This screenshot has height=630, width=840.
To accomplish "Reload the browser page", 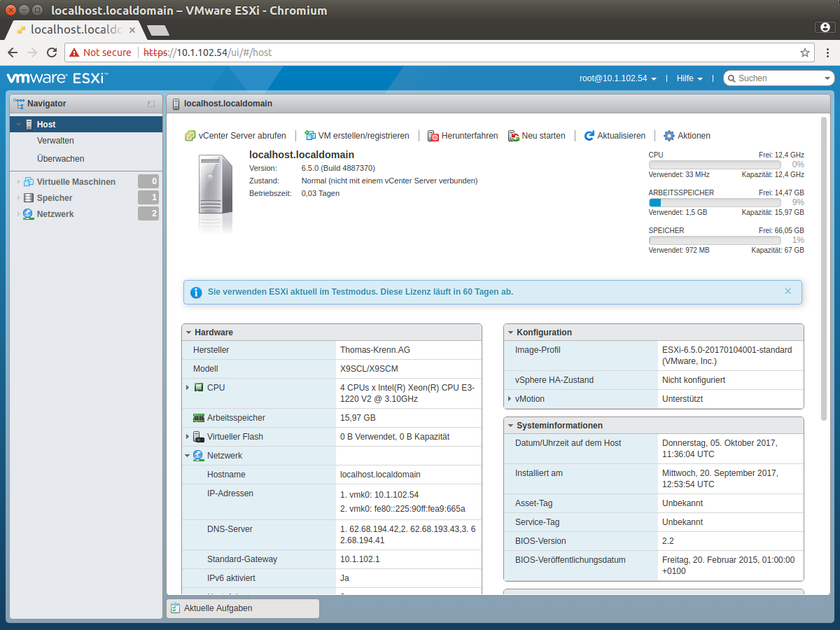I will click(x=51, y=52).
